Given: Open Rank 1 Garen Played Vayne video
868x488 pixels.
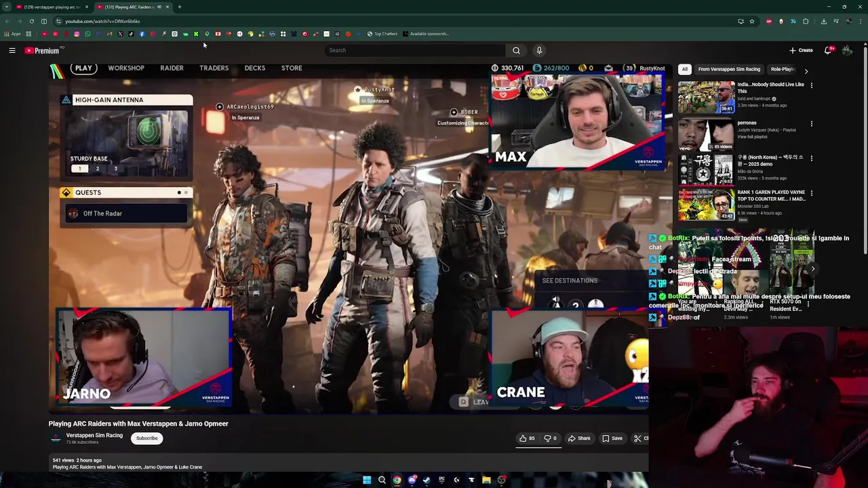Looking at the screenshot, I should coord(707,204).
